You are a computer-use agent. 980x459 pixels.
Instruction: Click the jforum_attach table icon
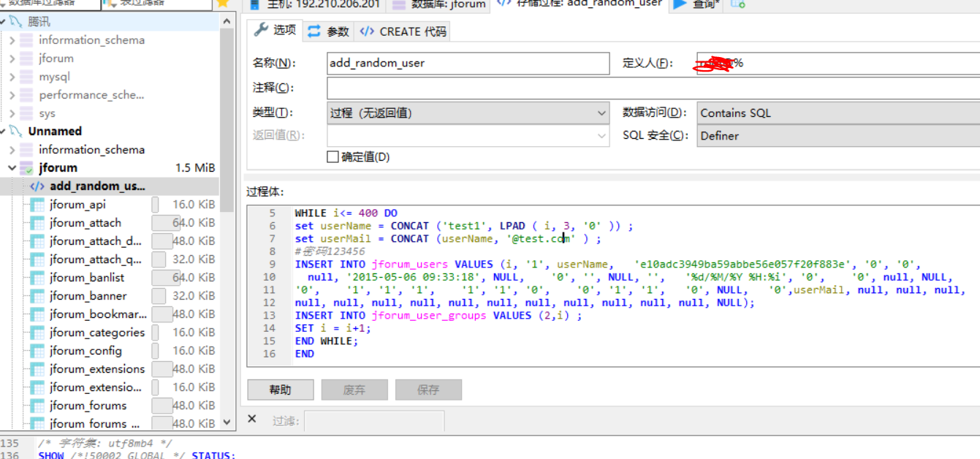pyautogui.click(x=37, y=223)
